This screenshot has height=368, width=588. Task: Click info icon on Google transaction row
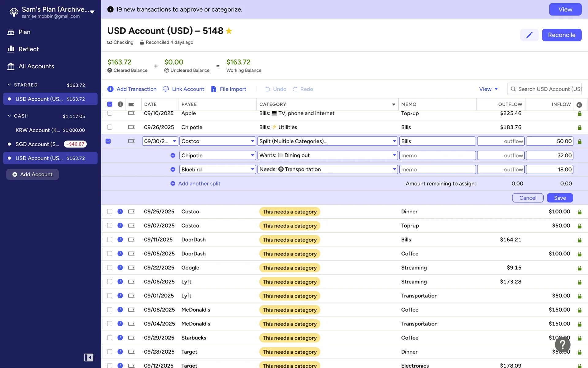(x=120, y=268)
